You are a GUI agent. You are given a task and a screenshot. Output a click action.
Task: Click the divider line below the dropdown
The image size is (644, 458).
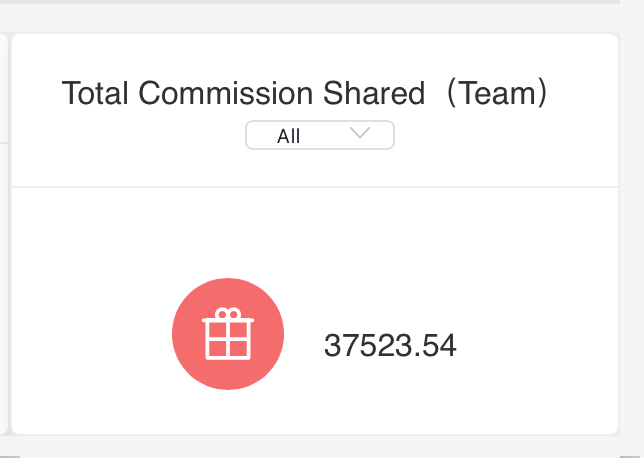[315, 187]
